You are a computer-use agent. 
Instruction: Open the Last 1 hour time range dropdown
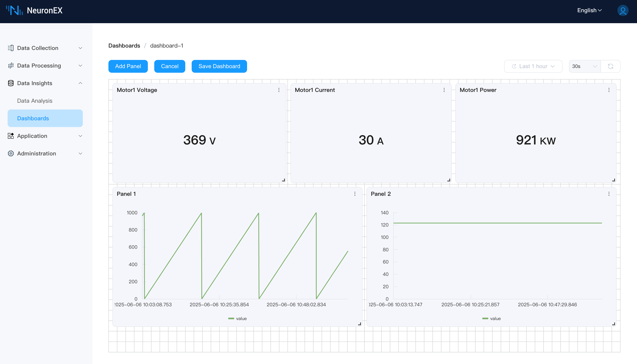pos(533,66)
